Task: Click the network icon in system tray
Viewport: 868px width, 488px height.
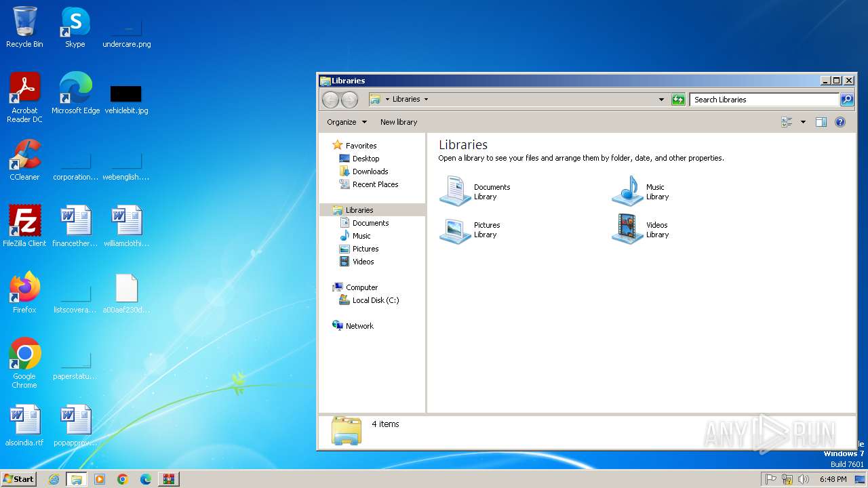Action: [x=787, y=479]
